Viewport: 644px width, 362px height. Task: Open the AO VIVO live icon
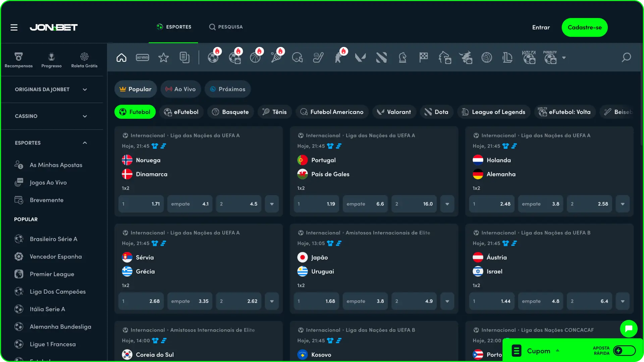click(143, 58)
